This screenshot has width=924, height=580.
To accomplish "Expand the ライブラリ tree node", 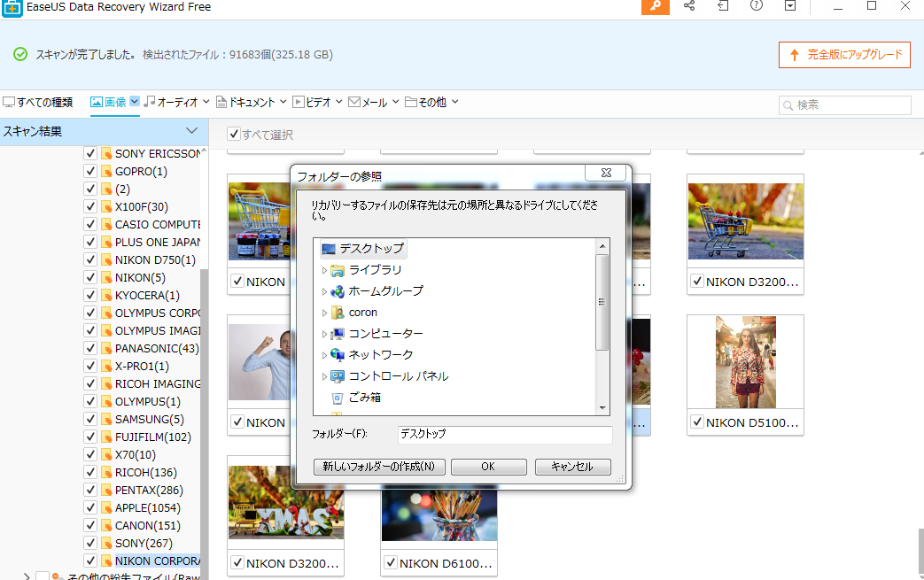I will [324, 270].
